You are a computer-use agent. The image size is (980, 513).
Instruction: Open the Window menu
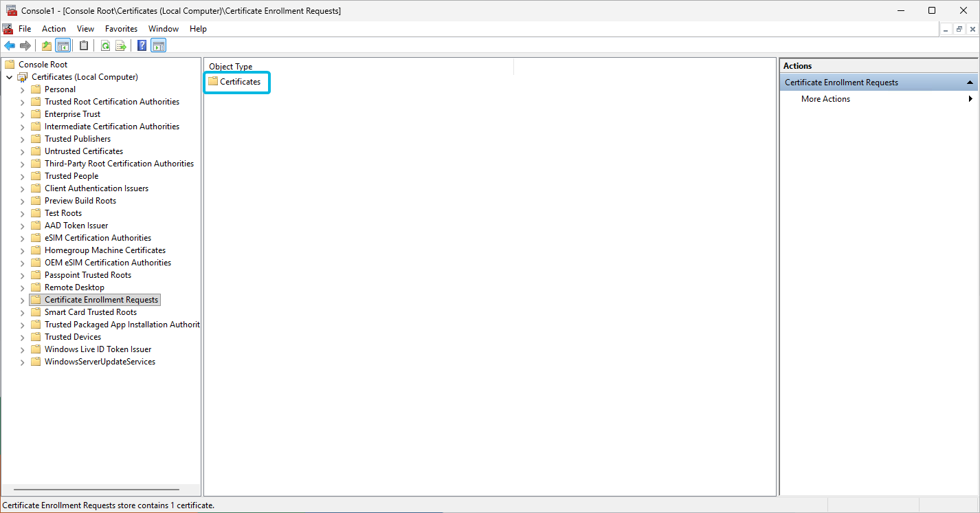(x=164, y=29)
